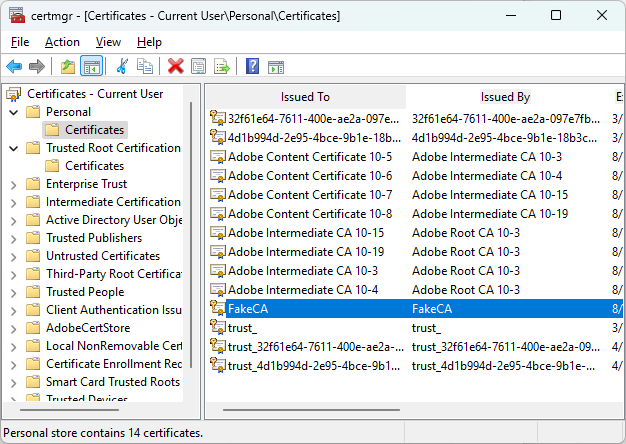The image size is (626, 444).
Task: Click Trusted Publishers folder icon
Action: click(x=33, y=238)
